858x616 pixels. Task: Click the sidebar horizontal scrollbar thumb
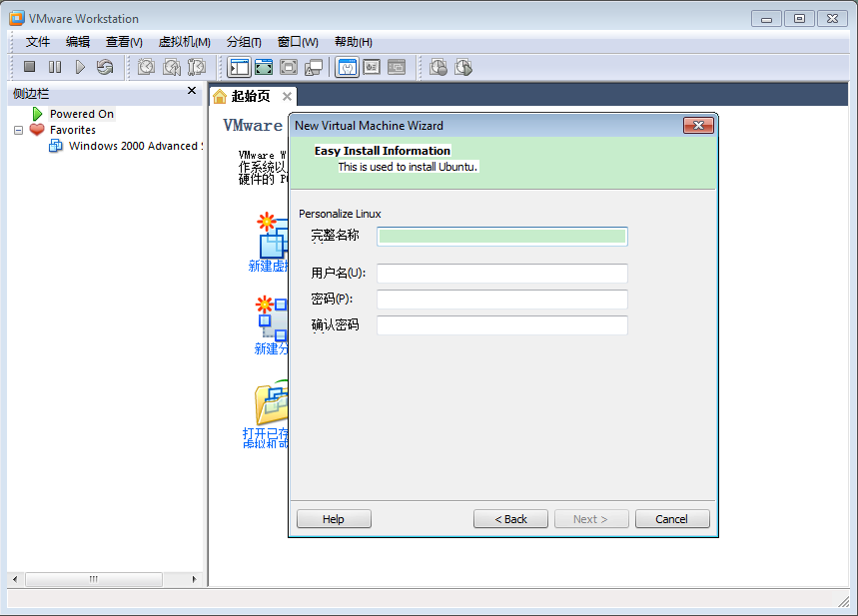pyautogui.click(x=94, y=579)
